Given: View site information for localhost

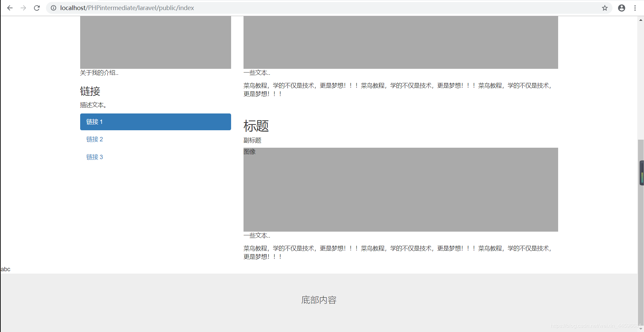Looking at the screenshot, I should (53, 8).
